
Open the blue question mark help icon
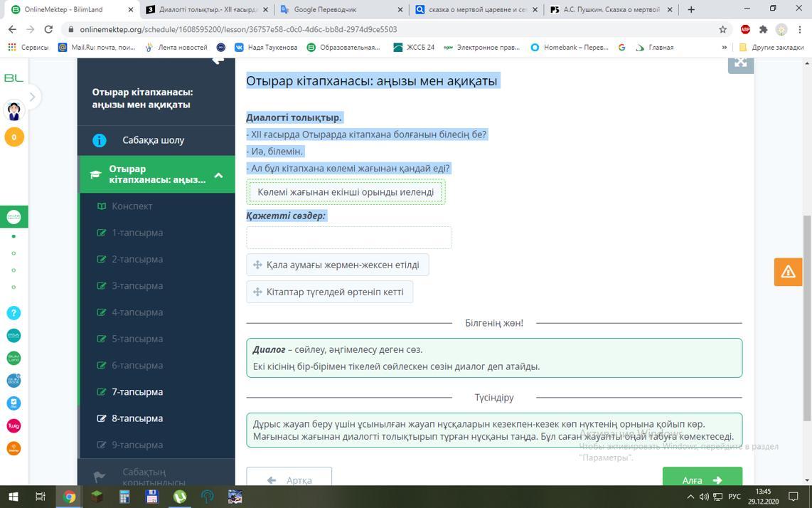pos(14,312)
